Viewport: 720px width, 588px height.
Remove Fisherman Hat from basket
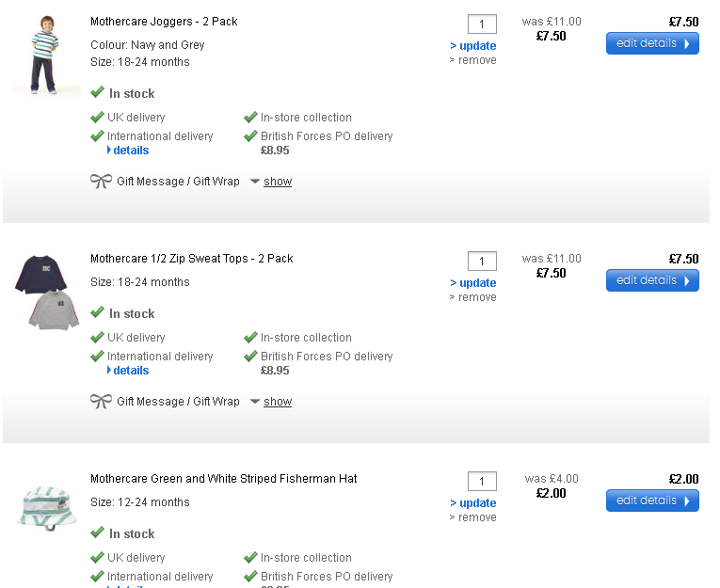pos(476,517)
